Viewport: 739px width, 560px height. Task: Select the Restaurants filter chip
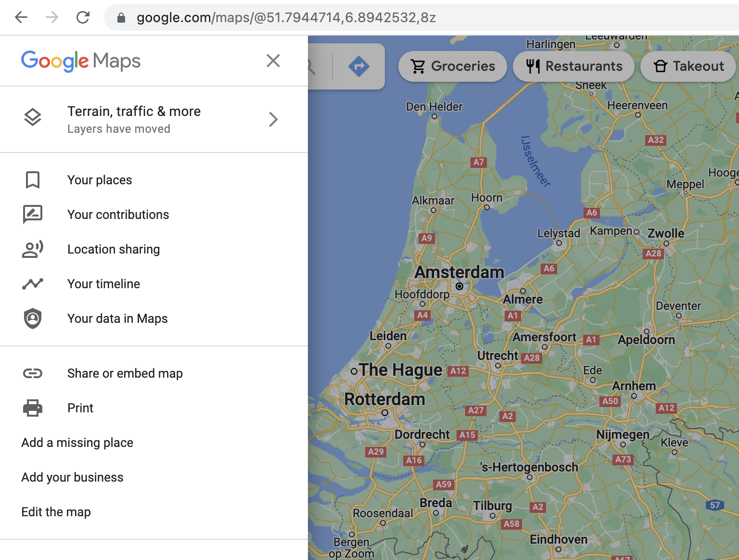point(573,66)
